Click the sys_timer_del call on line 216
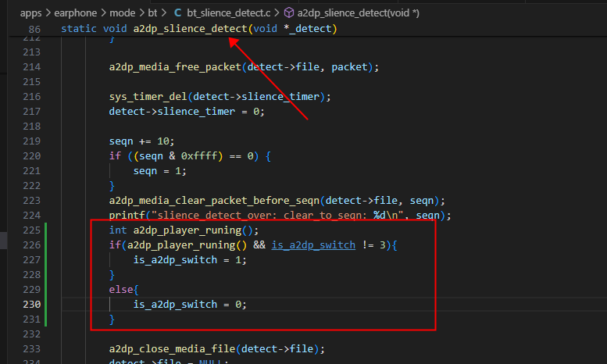 [148, 96]
